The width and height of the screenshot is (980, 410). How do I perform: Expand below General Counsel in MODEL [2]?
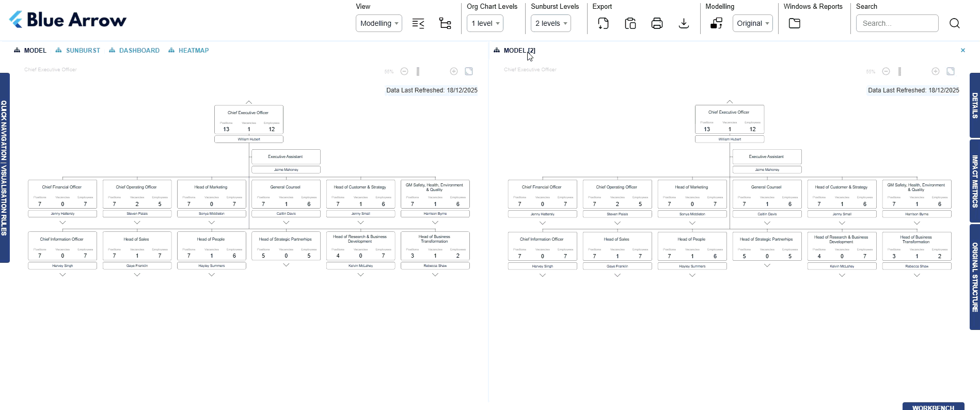pyautogui.click(x=767, y=223)
